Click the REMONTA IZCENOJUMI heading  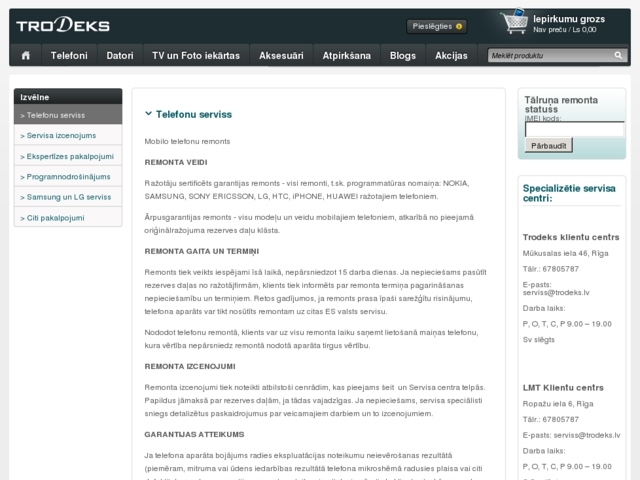pyautogui.click(x=190, y=366)
